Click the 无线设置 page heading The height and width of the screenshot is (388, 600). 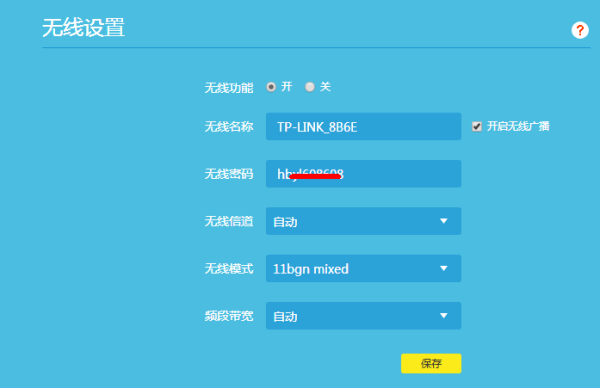click(83, 28)
